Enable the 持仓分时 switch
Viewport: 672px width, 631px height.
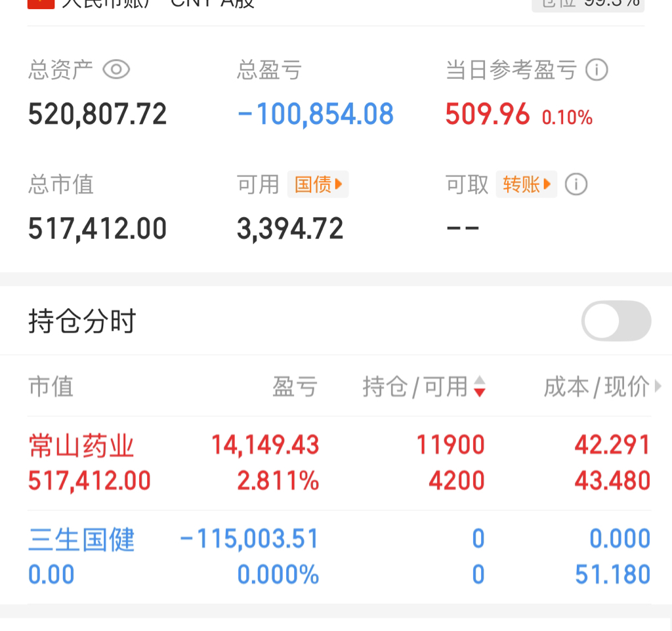(616, 321)
